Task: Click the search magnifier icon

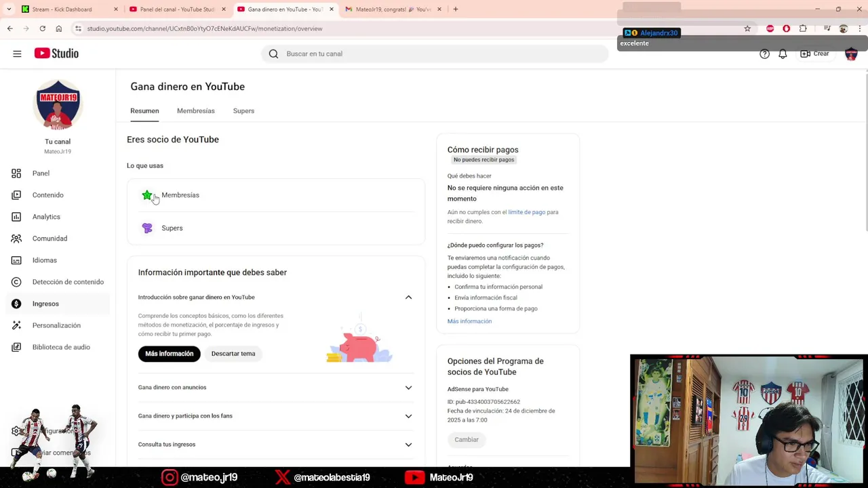Action: [273, 54]
